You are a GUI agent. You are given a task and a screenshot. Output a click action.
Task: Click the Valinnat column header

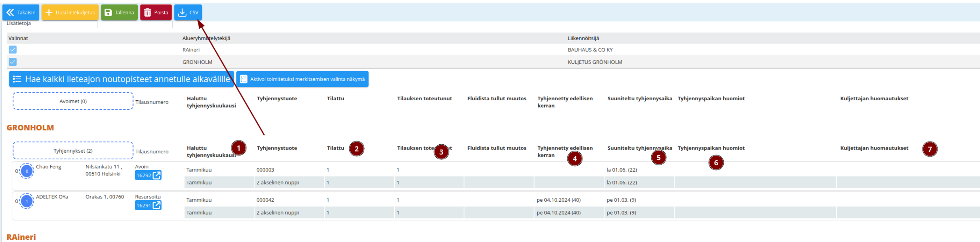coord(18,38)
